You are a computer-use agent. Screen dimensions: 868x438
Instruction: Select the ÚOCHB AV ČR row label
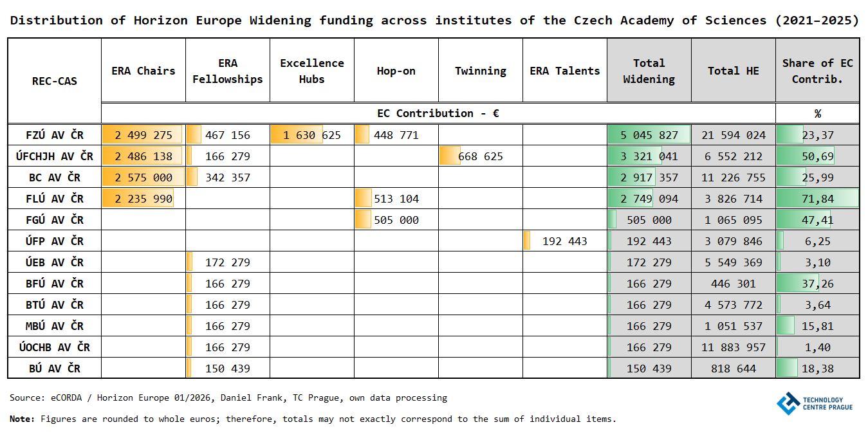[55, 347]
